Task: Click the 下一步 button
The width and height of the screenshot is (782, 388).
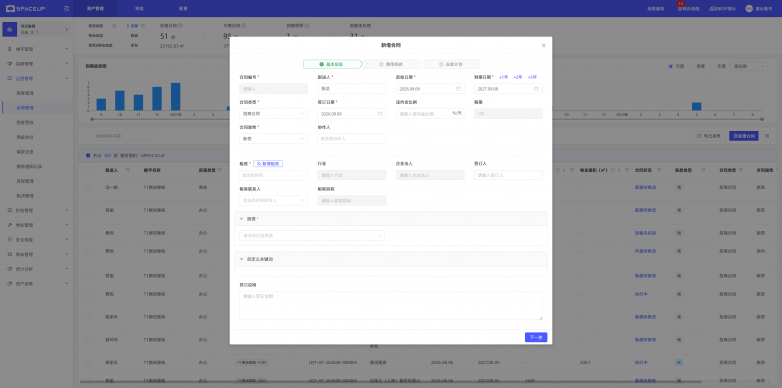Action: [536, 337]
